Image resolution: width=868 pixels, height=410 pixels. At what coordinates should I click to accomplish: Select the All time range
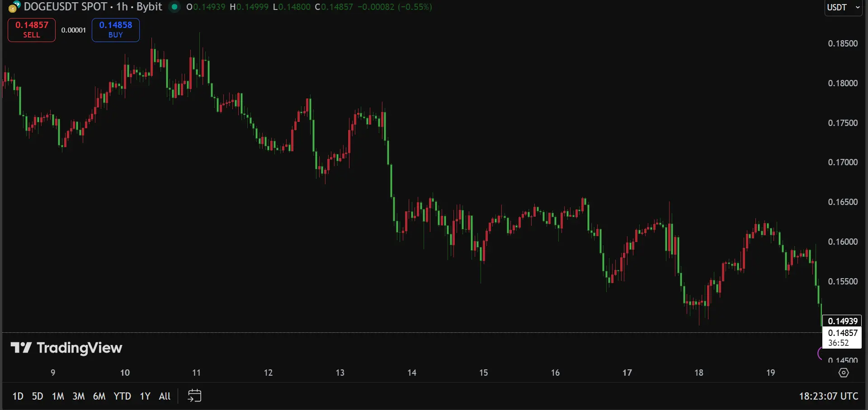click(x=165, y=396)
